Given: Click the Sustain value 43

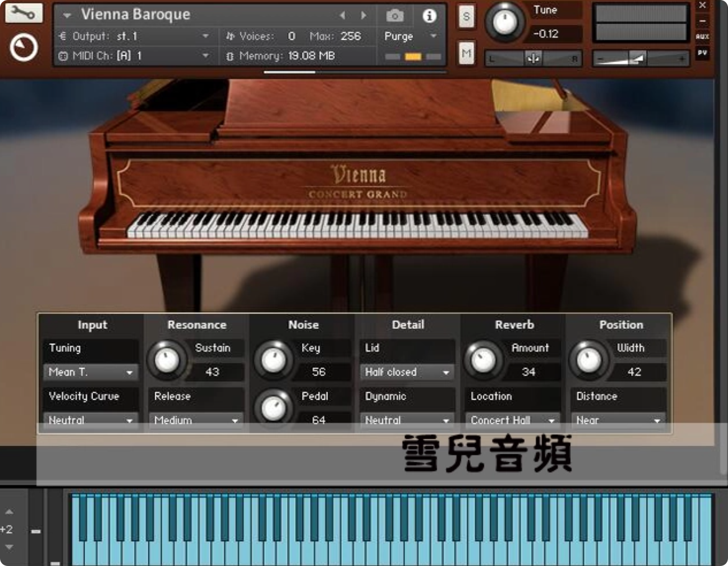Looking at the screenshot, I should [x=212, y=372].
